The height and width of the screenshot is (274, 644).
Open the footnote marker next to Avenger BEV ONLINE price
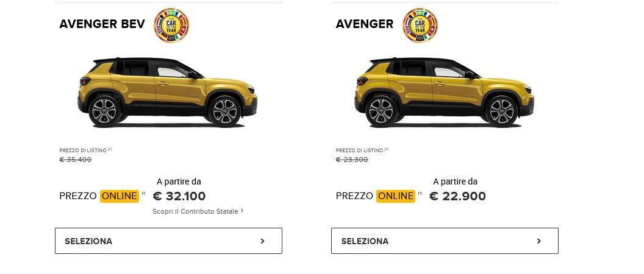pyautogui.click(x=144, y=193)
